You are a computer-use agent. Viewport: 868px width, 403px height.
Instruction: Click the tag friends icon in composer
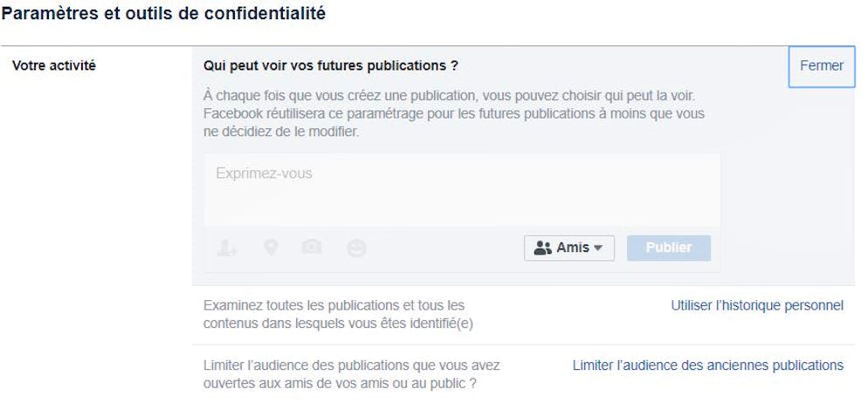(227, 249)
